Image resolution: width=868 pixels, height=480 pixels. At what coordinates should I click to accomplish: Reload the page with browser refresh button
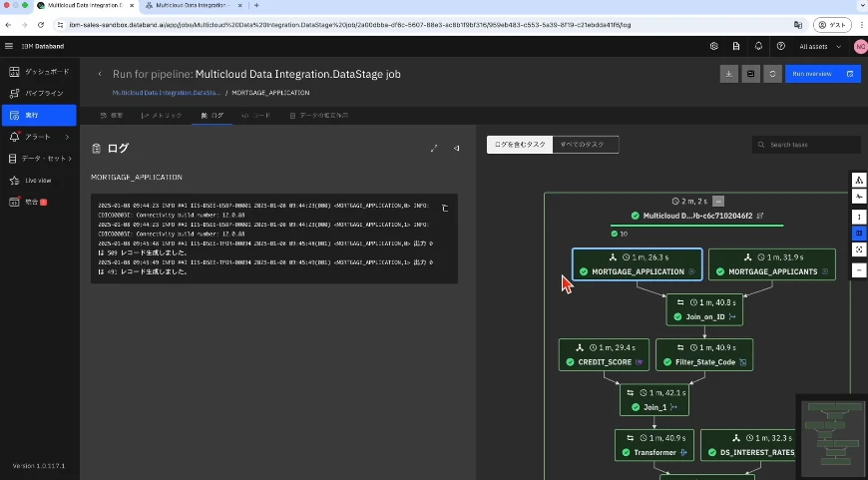point(41,25)
